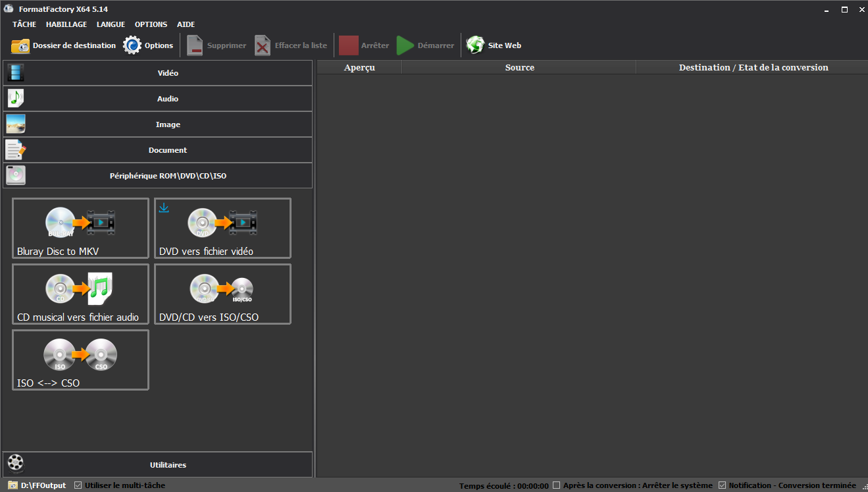The width and height of the screenshot is (868, 492).
Task: Select CD musical vers fichier audio tile
Action: [x=80, y=294]
